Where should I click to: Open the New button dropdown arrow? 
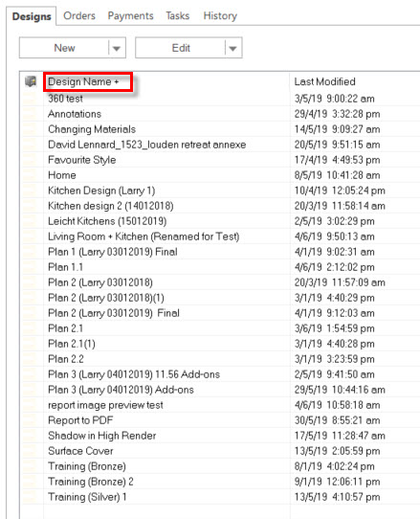pos(117,48)
